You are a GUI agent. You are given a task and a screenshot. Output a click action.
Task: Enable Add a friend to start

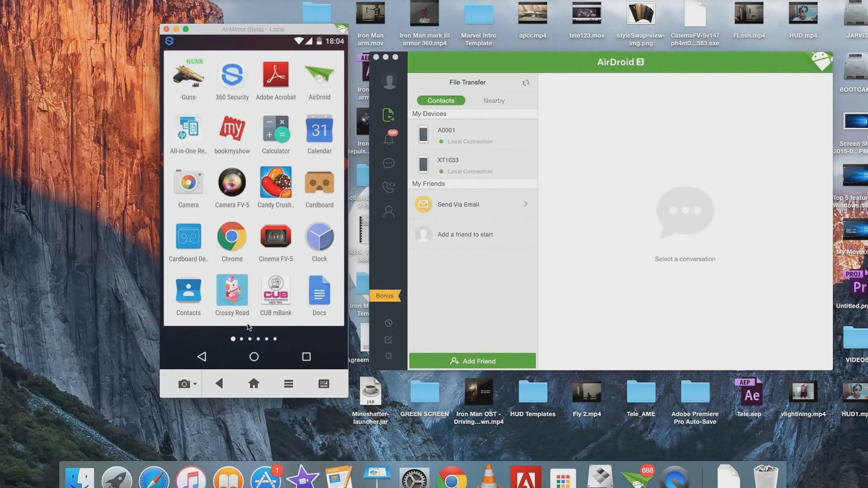(465, 234)
